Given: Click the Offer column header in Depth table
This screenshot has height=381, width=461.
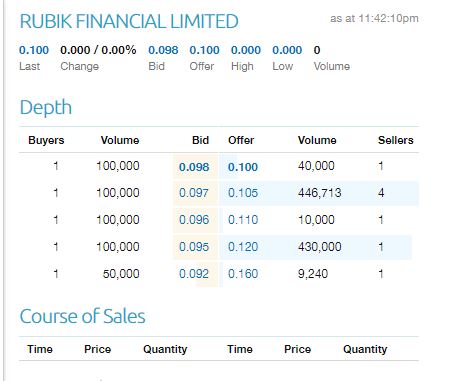Looking at the screenshot, I should click(x=241, y=140).
